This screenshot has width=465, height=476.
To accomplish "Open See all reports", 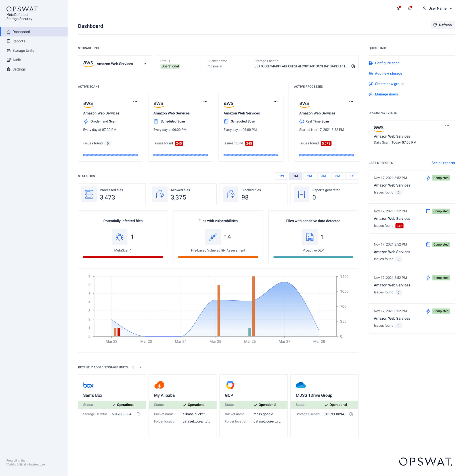I will (x=443, y=163).
